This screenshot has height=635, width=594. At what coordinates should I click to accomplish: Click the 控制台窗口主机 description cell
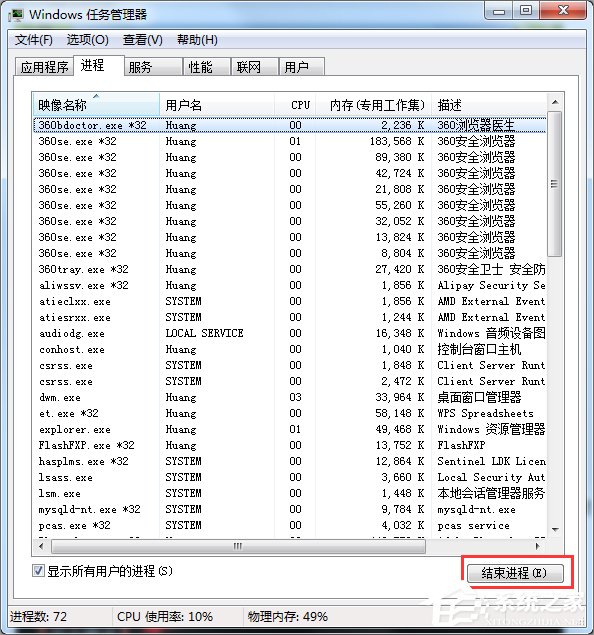pos(479,349)
